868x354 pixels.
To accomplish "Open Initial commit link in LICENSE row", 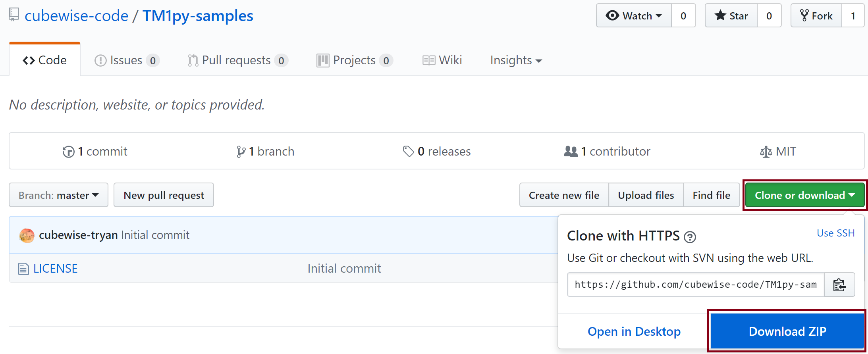I will click(344, 268).
